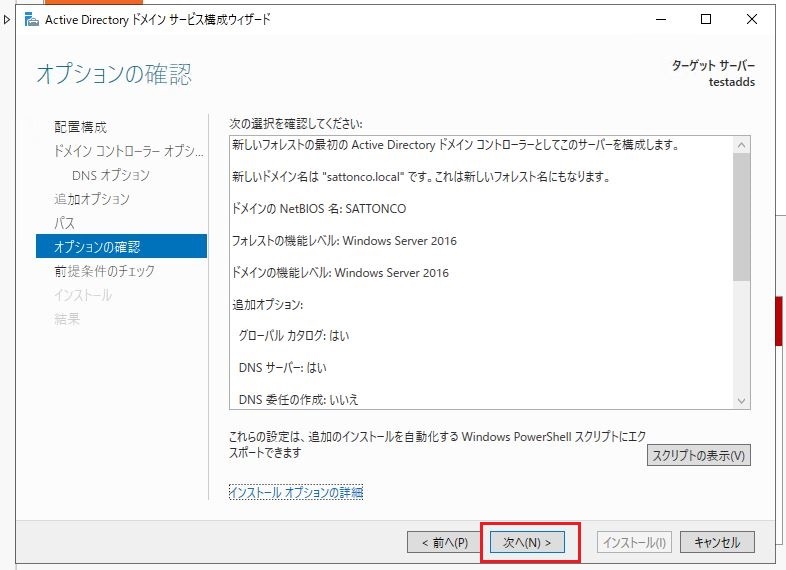This screenshot has height=570, width=786.
Task: Click the DNS 委任の作成: いいえ line
Action: (299, 400)
